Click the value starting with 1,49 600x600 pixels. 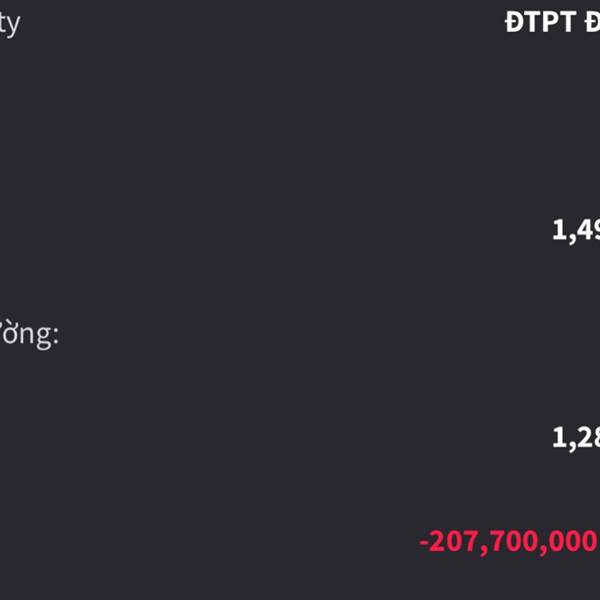click(x=576, y=230)
